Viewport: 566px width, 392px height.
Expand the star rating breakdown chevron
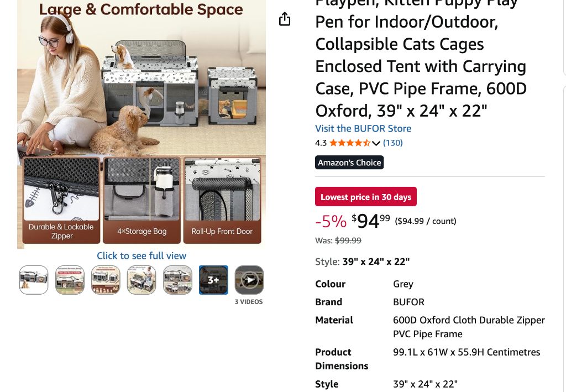pos(376,143)
